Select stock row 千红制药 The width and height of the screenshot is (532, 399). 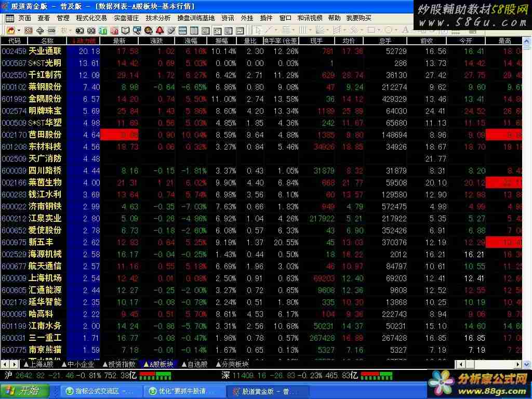(261, 75)
